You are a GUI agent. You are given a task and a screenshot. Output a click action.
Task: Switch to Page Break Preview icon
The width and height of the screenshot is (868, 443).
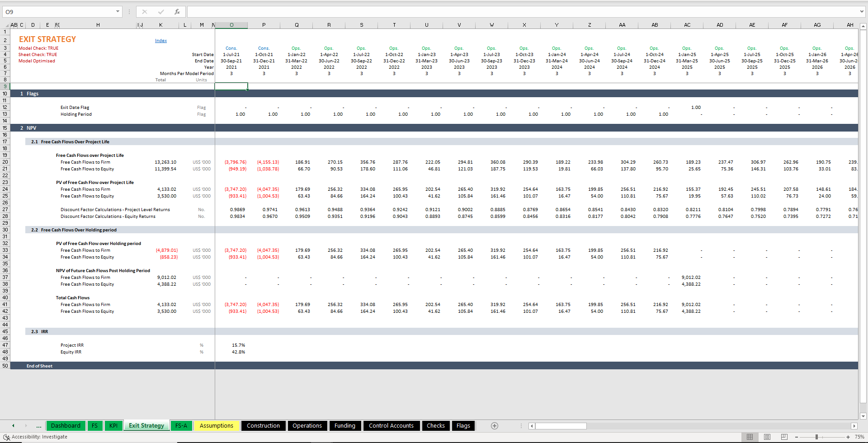(784, 437)
